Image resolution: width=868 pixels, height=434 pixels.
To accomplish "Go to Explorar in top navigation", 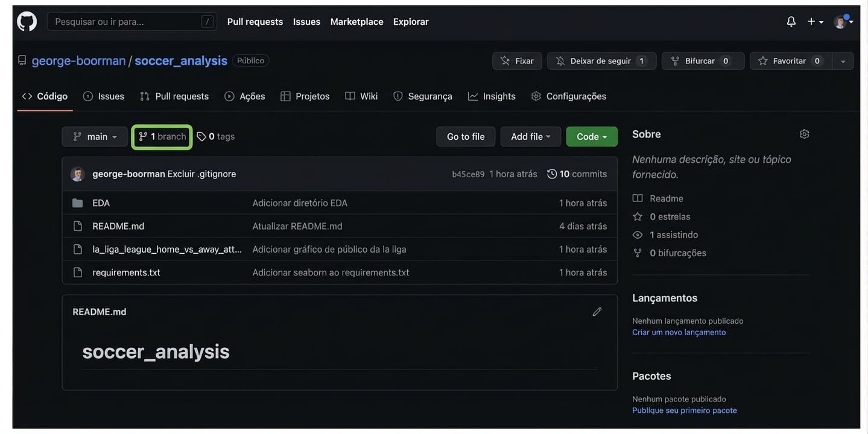I will point(411,22).
